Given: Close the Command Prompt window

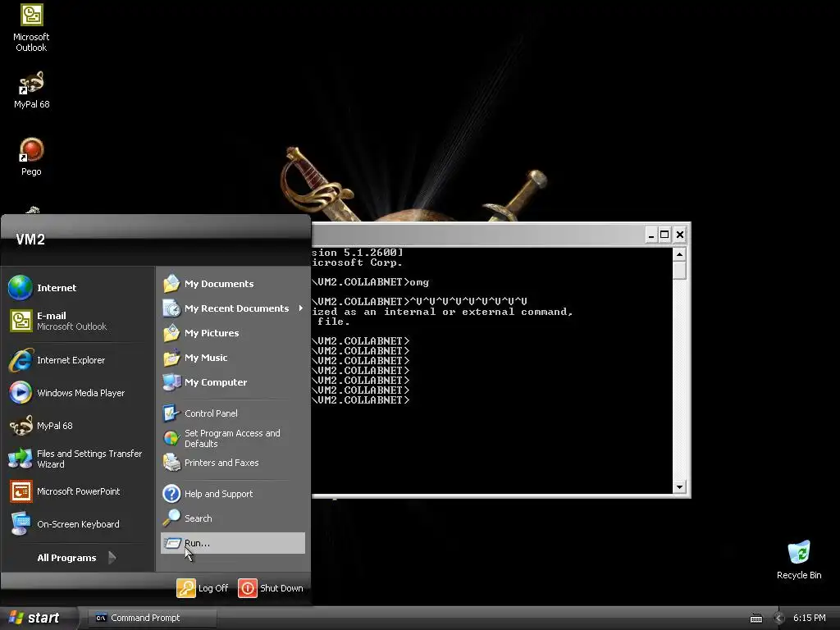Looking at the screenshot, I should [680, 235].
